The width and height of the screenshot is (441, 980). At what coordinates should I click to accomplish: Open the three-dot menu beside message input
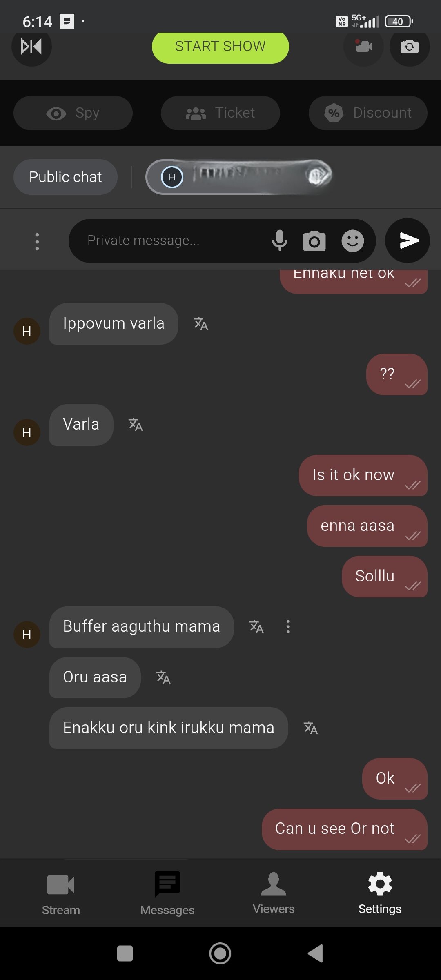[x=37, y=241]
